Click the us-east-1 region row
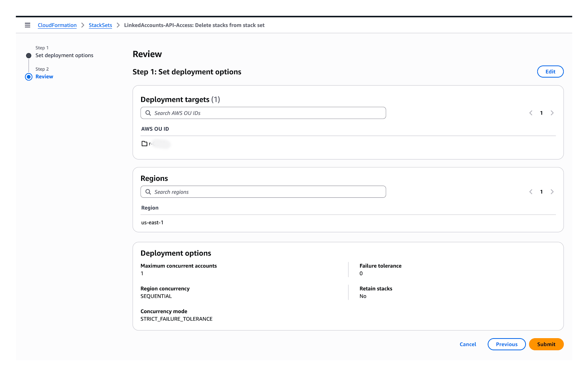Viewport: 588px width, 376px height. 348,223
